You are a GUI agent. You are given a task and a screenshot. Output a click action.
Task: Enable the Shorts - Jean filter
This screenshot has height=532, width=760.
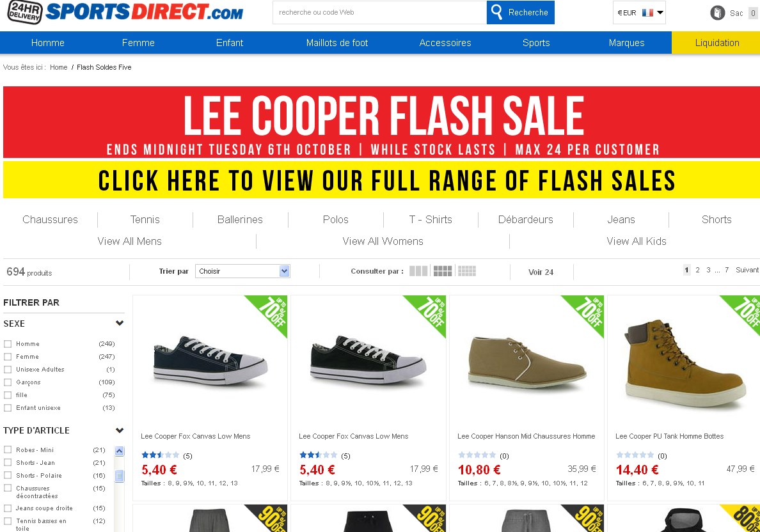coord(8,463)
